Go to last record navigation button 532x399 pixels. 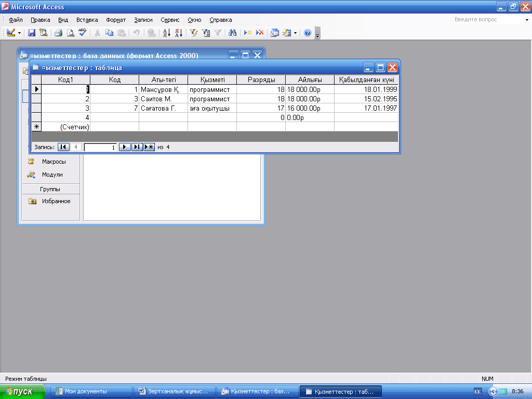(x=137, y=147)
